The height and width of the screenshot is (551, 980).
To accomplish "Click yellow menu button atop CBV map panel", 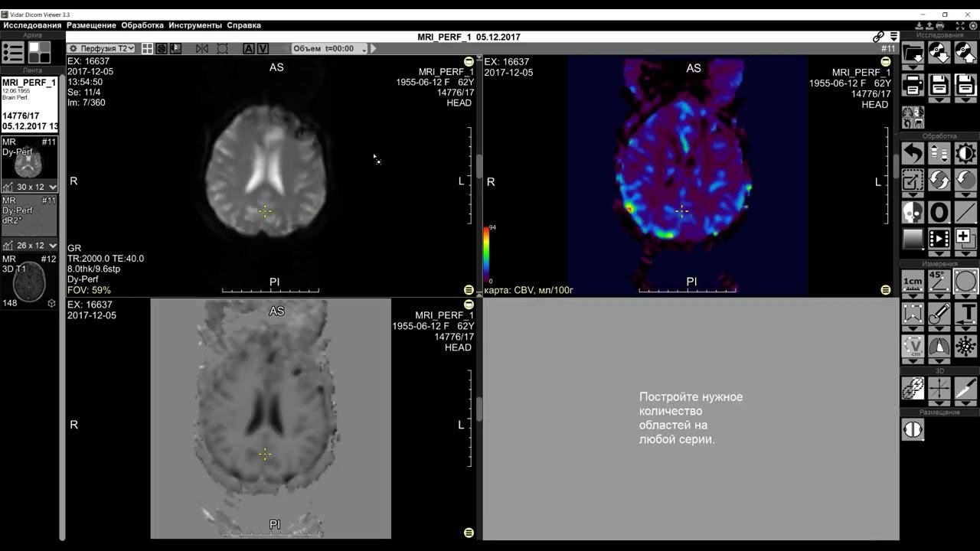I will pyautogui.click(x=886, y=61).
